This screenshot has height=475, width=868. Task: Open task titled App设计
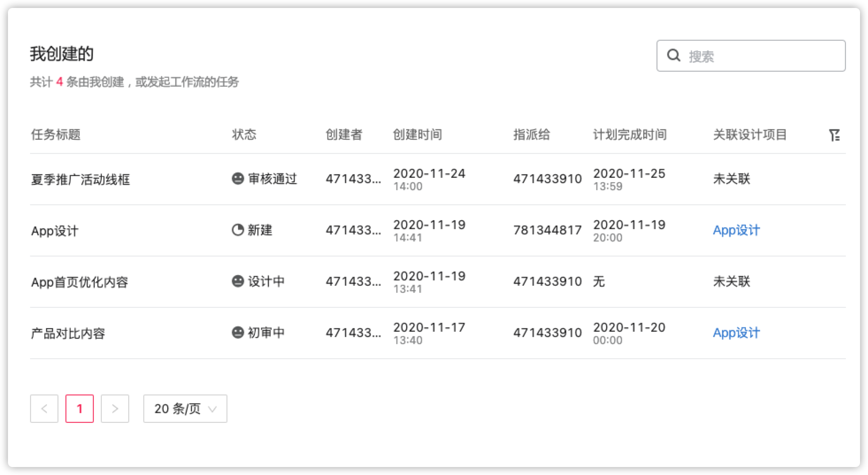[55, 231]
